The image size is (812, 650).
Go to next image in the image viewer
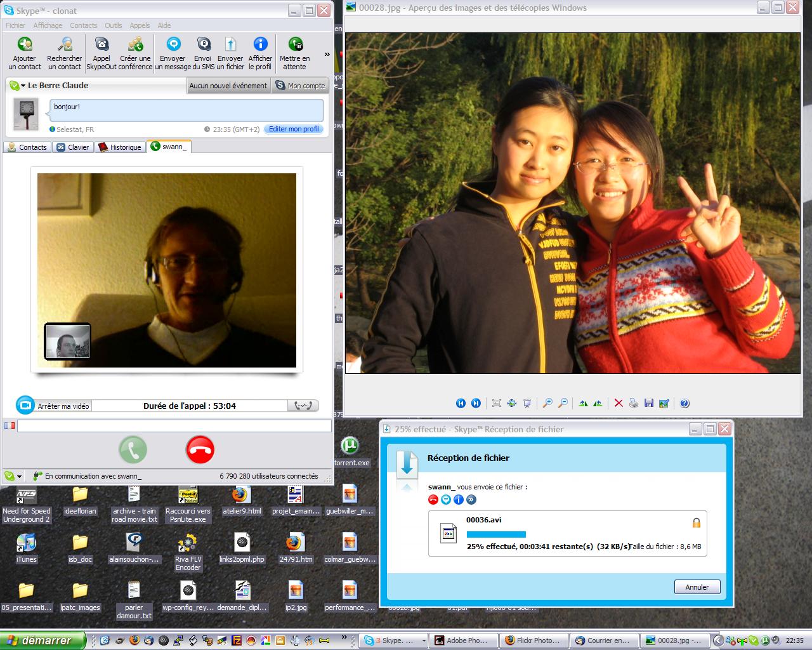point(476,403)
